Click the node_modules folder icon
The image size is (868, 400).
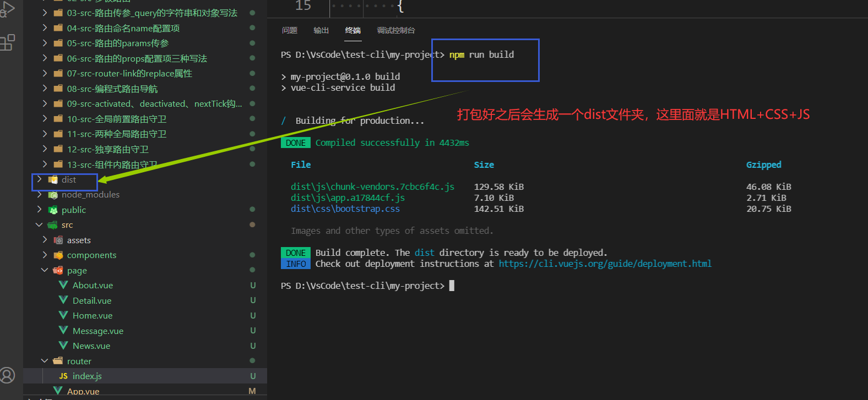[53, 195]
